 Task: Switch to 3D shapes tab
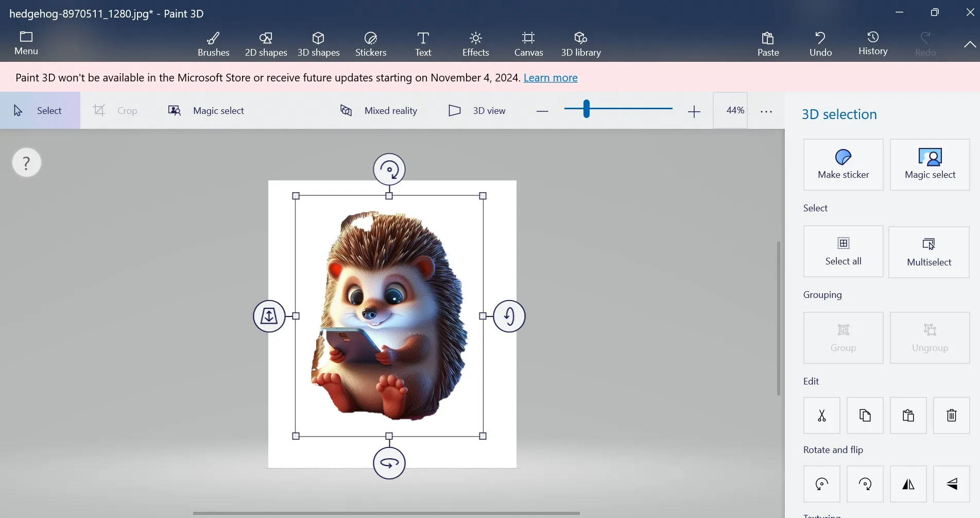(318, 44)
